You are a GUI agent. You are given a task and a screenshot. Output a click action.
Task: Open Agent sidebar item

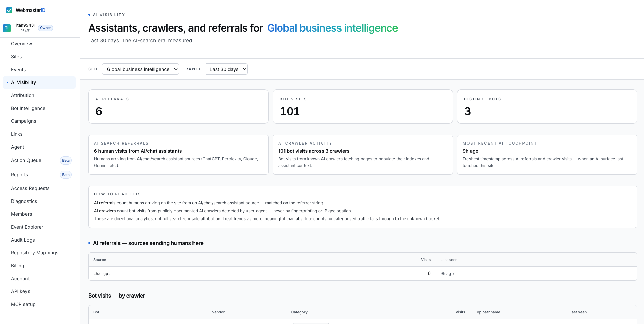click(18, 147)
